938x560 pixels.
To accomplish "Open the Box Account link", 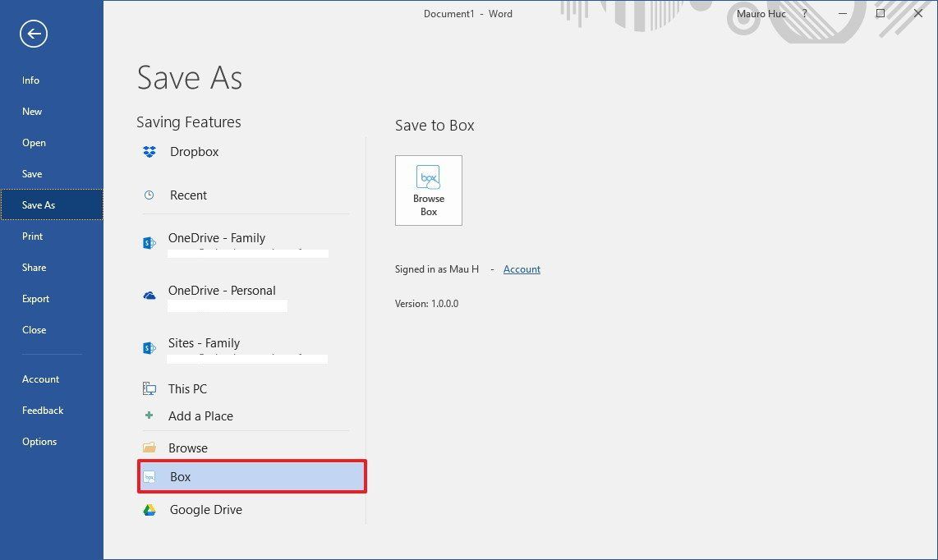I will tap(522, 269).
